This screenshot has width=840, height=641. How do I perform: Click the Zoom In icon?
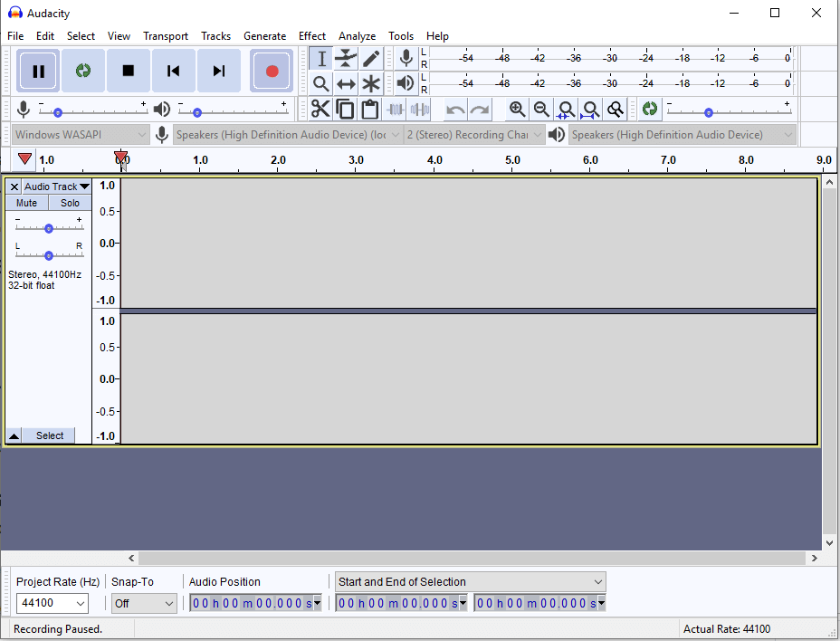(x=517, y=110)
